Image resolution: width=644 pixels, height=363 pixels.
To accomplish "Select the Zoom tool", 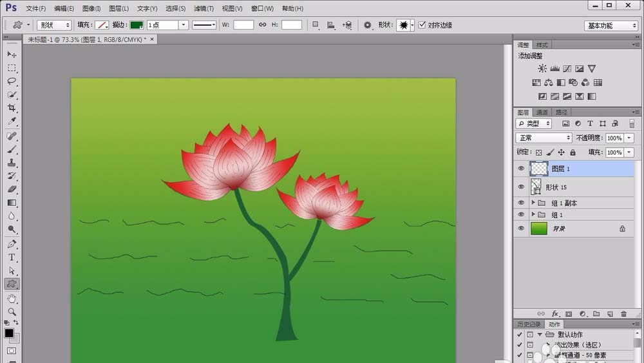I will coord(12,312).
